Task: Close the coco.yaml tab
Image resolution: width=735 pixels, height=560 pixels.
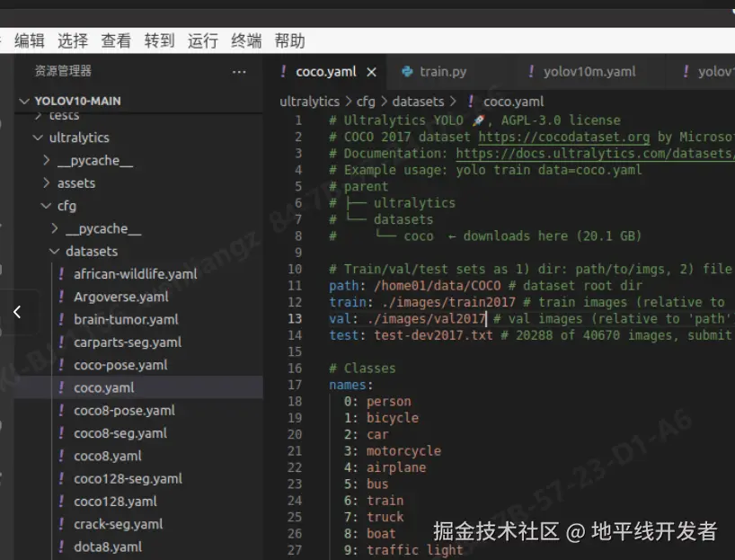Action: (x=371, y=72)
